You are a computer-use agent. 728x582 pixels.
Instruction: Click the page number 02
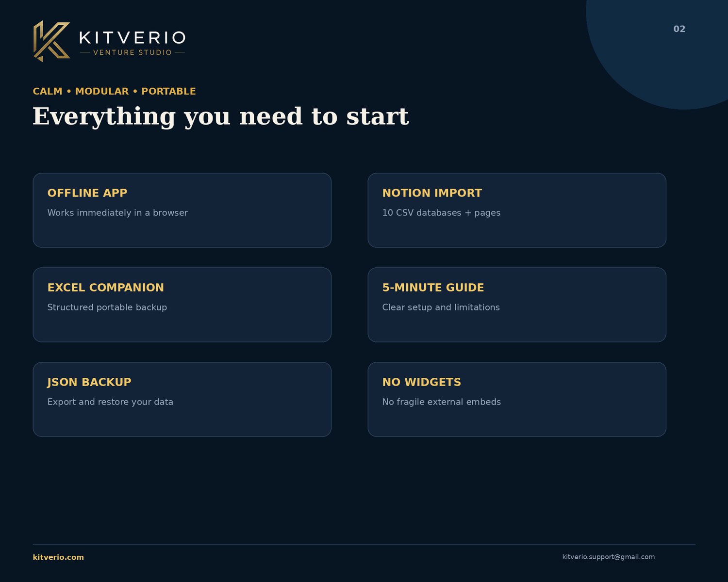coord(679,29)
